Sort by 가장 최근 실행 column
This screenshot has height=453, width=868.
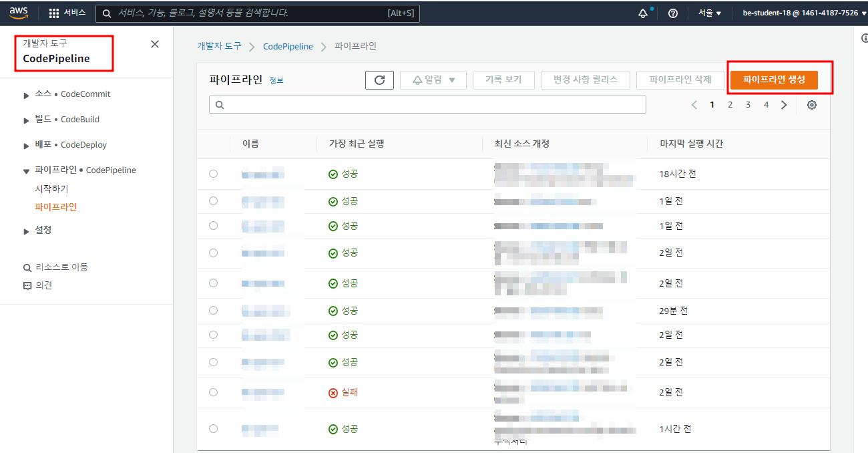tap(357, 144)
